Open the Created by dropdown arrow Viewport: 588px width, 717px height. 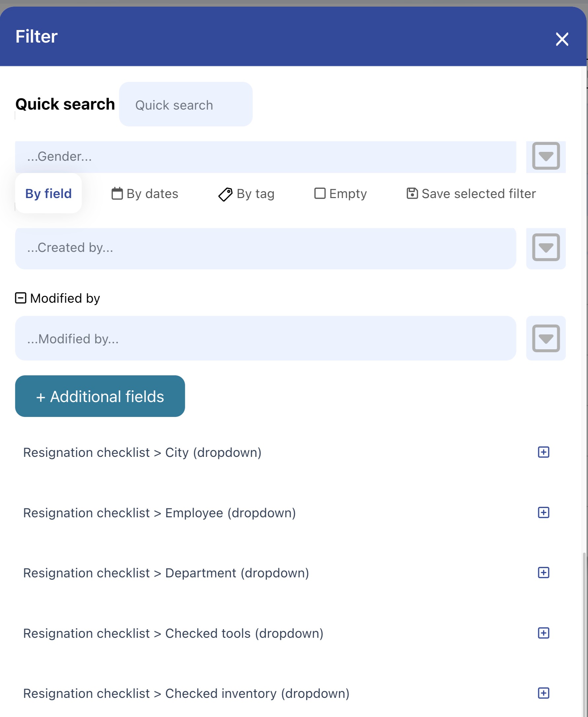tap(546, 247)
